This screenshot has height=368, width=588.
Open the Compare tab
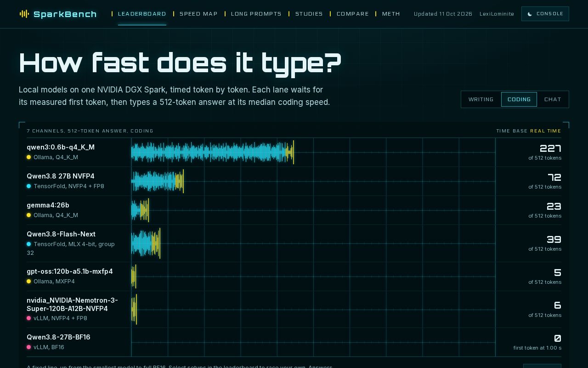(353, 14)
